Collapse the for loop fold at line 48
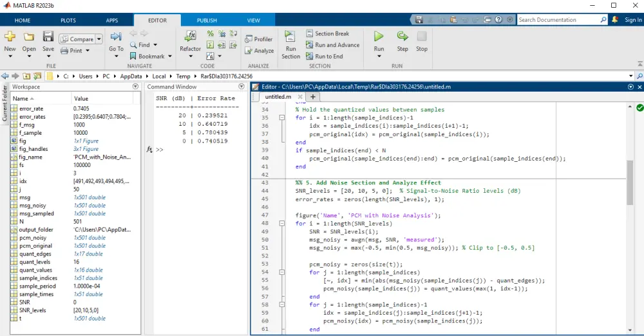This screenshot has height=336, width=644. point(282,223)
